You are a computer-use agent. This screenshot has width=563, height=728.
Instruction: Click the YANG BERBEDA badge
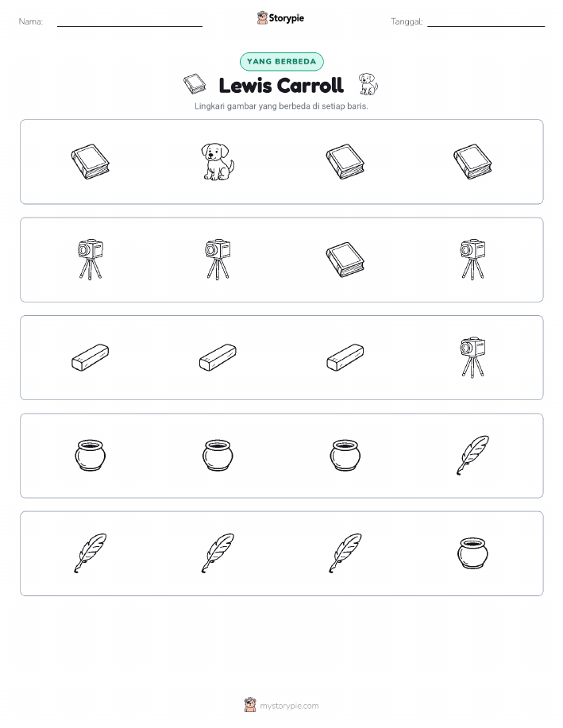(x=281, y=61)
